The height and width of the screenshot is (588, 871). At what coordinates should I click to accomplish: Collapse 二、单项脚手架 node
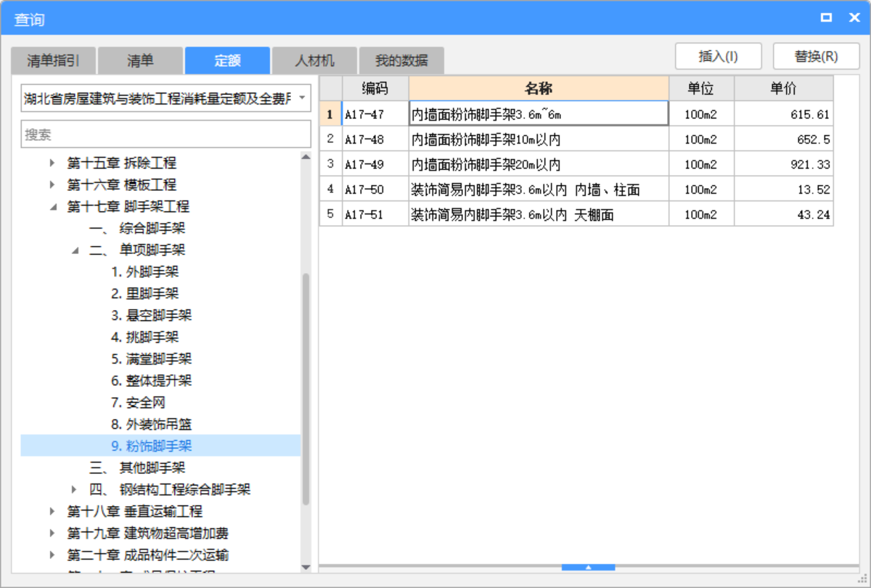pyautogui.click(x=75, y=250)
